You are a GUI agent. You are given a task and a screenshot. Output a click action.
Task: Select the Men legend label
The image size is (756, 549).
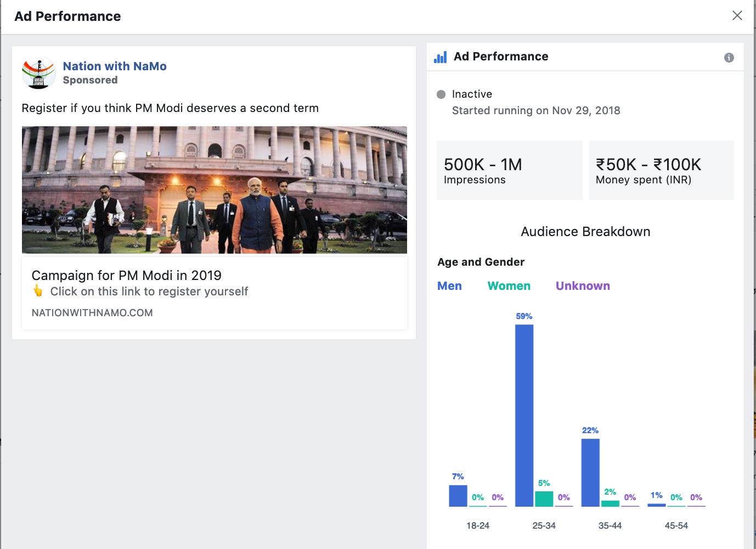[x=449, y=286]
